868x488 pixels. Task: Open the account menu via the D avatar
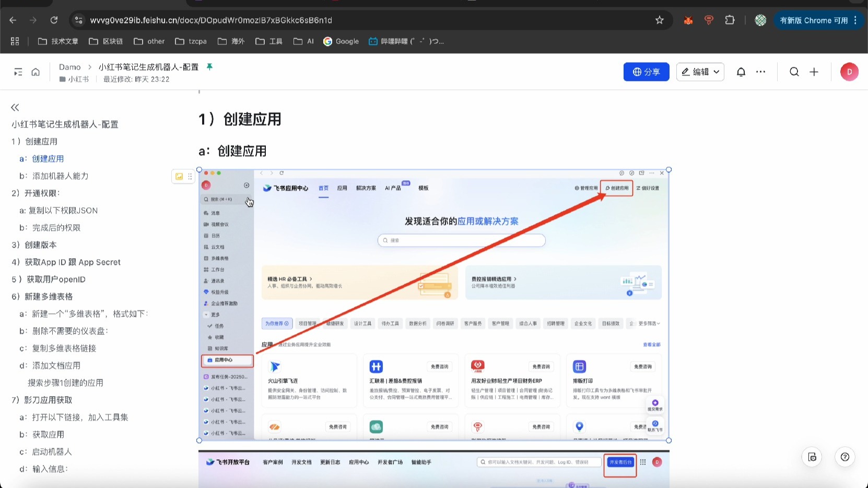[849, 72]
